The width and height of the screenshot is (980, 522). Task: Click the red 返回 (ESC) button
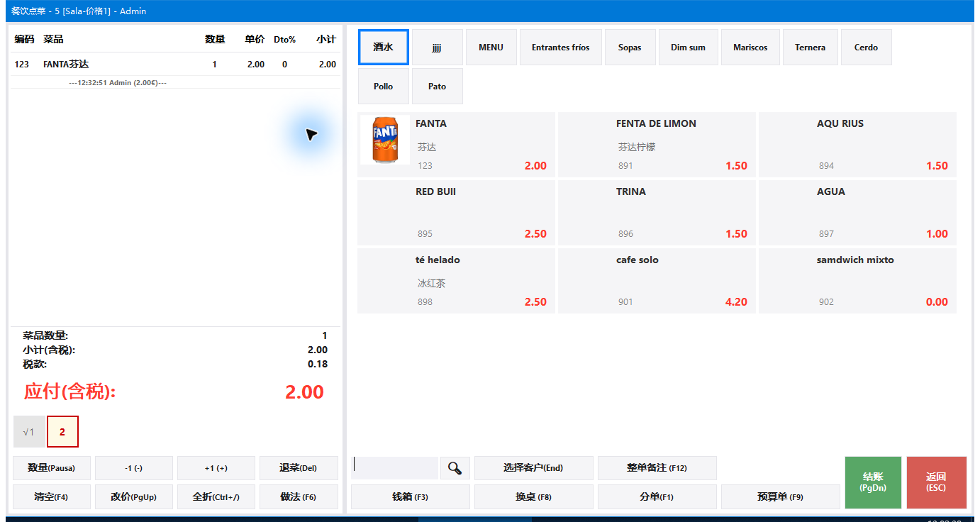point(937,482)
